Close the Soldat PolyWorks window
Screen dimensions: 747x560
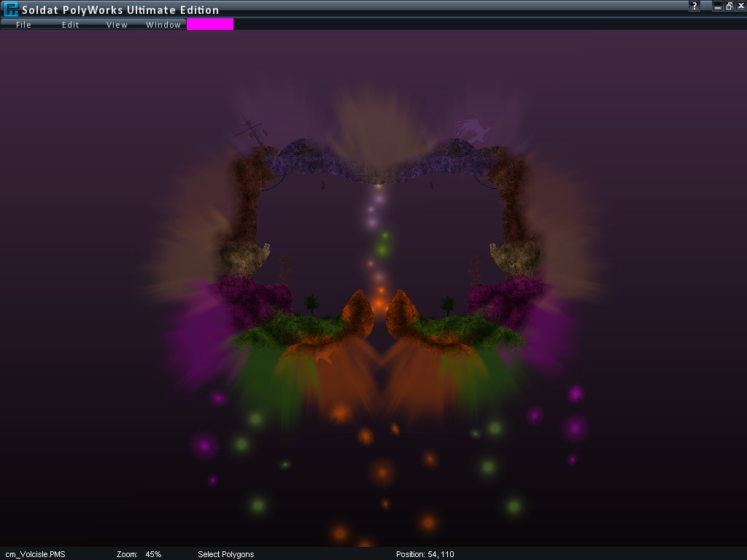pos(740,6)
